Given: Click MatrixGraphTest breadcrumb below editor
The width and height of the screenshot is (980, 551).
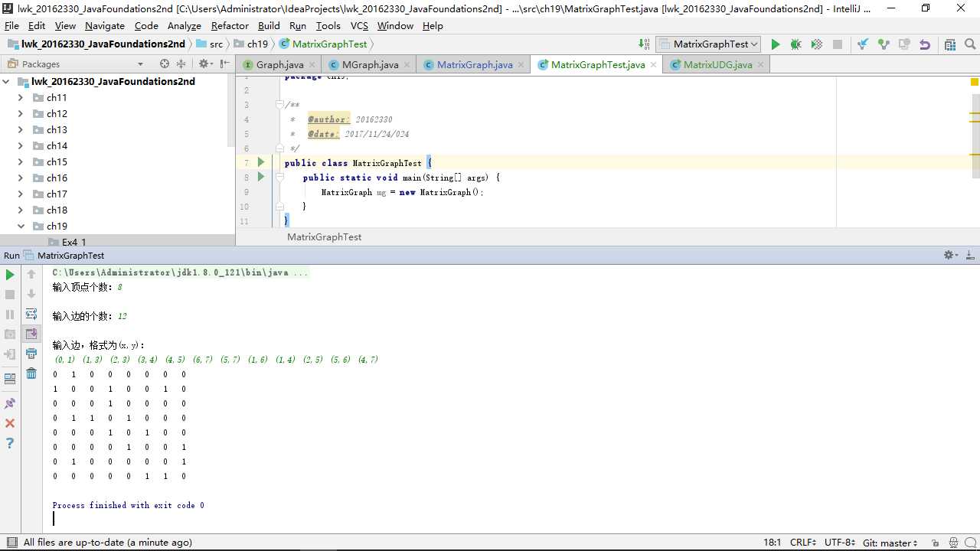Looking at the screenshot, I should click(324, 237).
